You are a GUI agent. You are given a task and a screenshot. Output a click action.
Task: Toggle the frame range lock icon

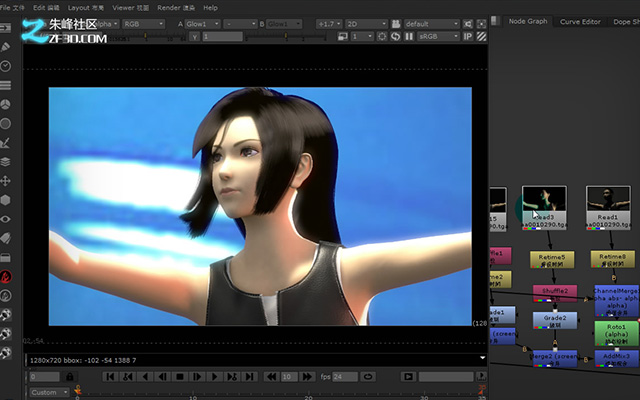[x=70, y=376]
